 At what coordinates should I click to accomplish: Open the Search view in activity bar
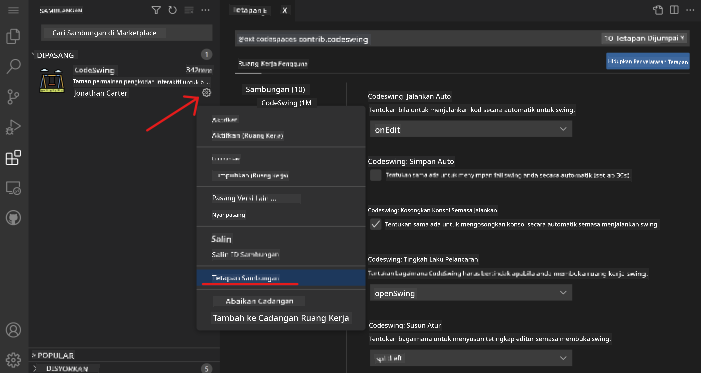tap(13, 67)
